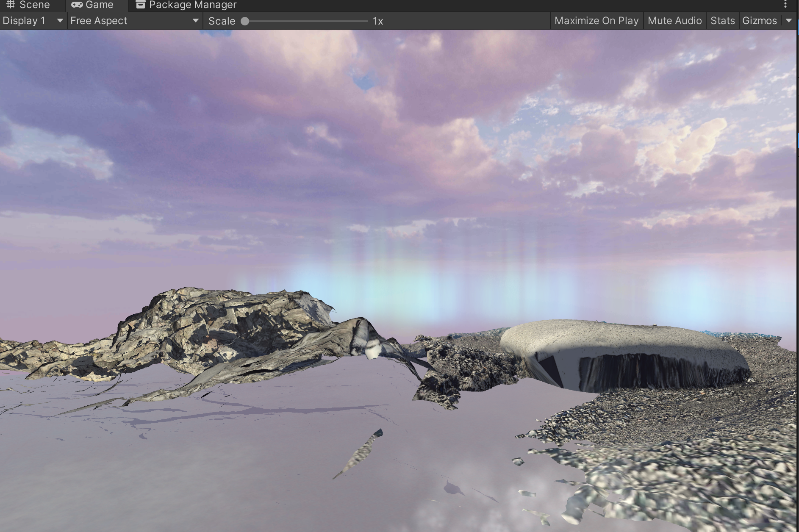Toggle Mute Audio
This screenshot has height=532, width=799.
tap(674, 21)
